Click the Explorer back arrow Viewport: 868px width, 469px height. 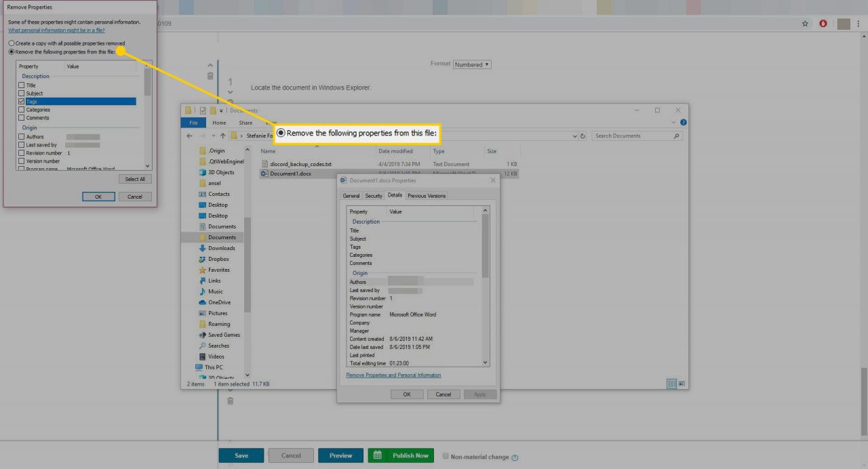pos(190,136)
